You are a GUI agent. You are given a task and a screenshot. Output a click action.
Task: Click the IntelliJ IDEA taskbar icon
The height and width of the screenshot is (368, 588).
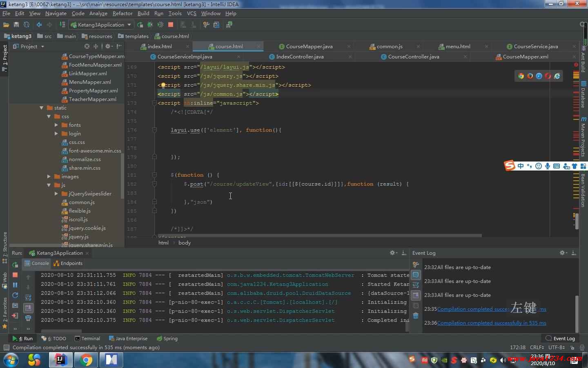tap(60, 360)
